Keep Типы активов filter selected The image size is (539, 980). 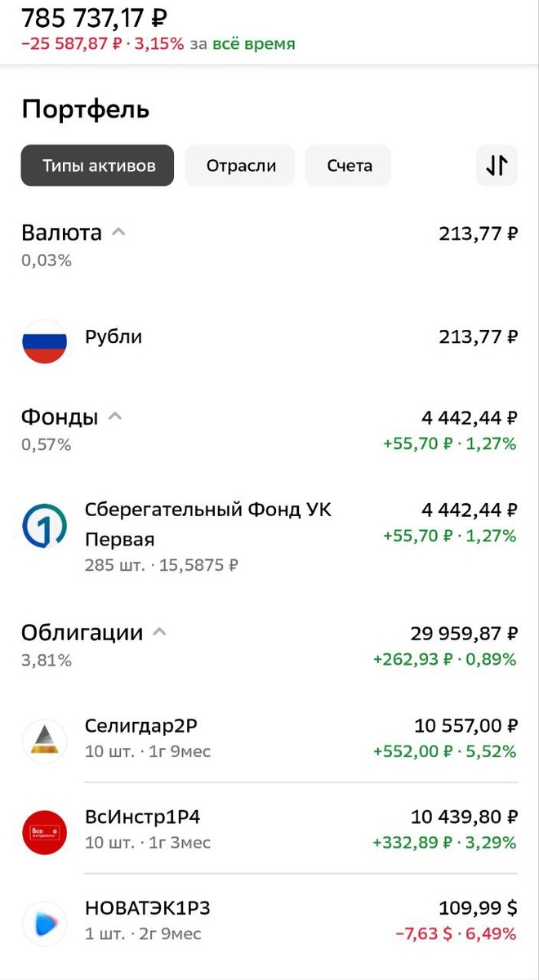click(x=96, y=165)
